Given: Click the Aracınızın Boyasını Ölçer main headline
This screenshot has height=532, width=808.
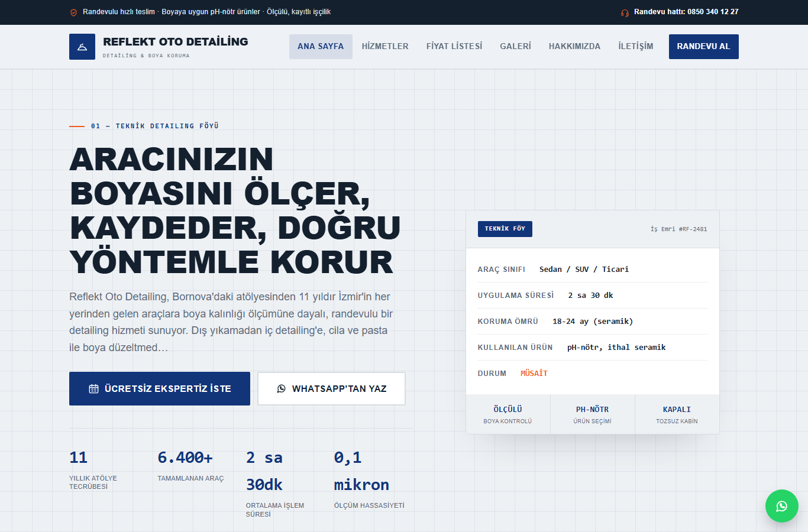Looking at the screenshot, I should [x=235, y=211].
